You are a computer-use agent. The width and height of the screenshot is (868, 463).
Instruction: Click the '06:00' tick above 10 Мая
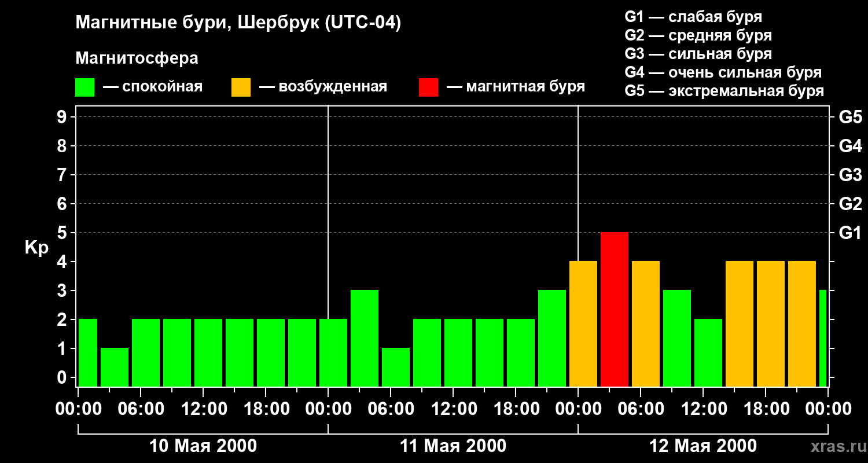coord(141,409)
